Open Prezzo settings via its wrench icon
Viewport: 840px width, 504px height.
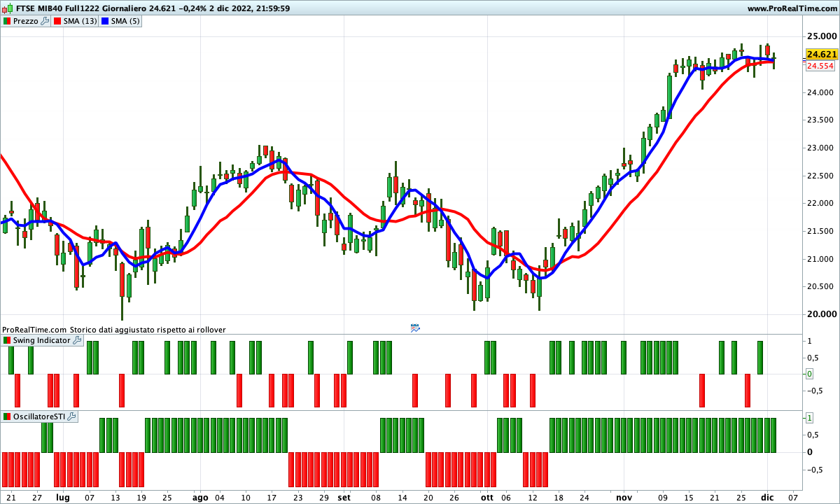[x=45, y=21]
